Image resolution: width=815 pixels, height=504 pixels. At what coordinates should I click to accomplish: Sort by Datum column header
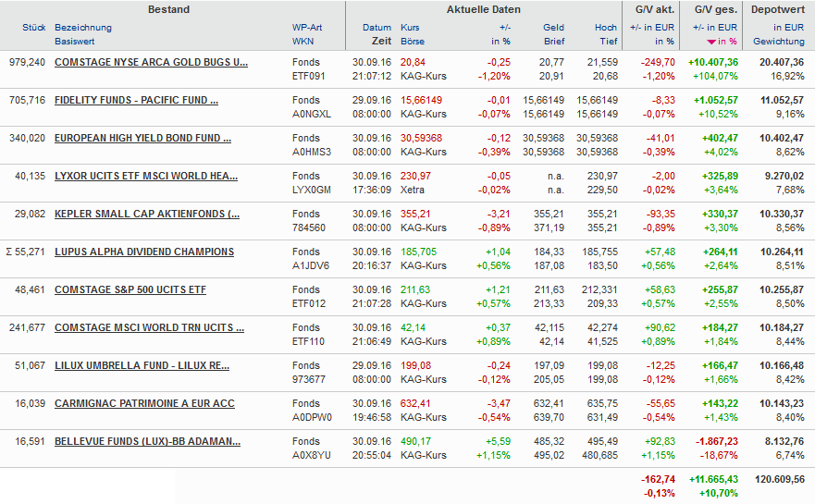377,28
